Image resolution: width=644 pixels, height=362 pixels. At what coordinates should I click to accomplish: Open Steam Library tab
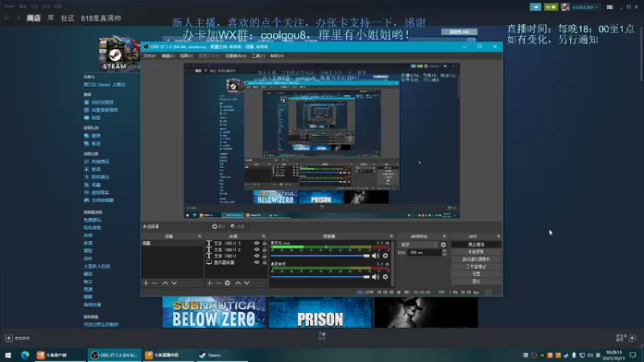coord(51,18)
